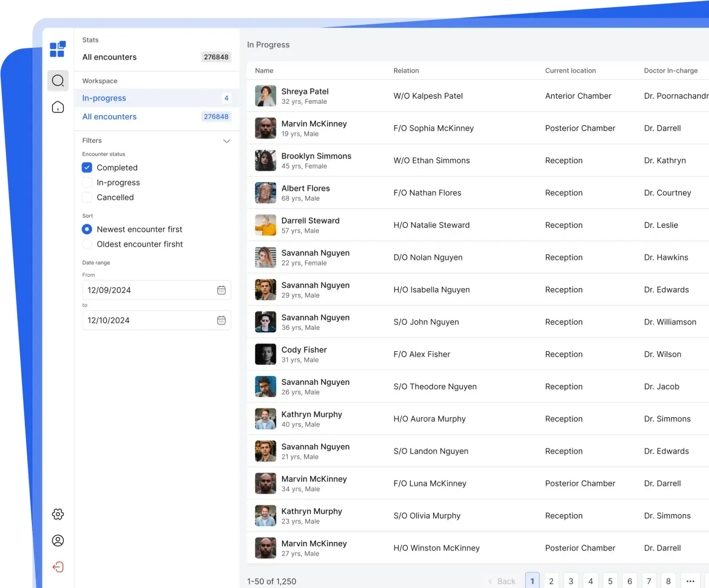Click Albert Flores' avatar photo
Screen dimensions: 709x588
pyautogui.click(x=265, y=192)
